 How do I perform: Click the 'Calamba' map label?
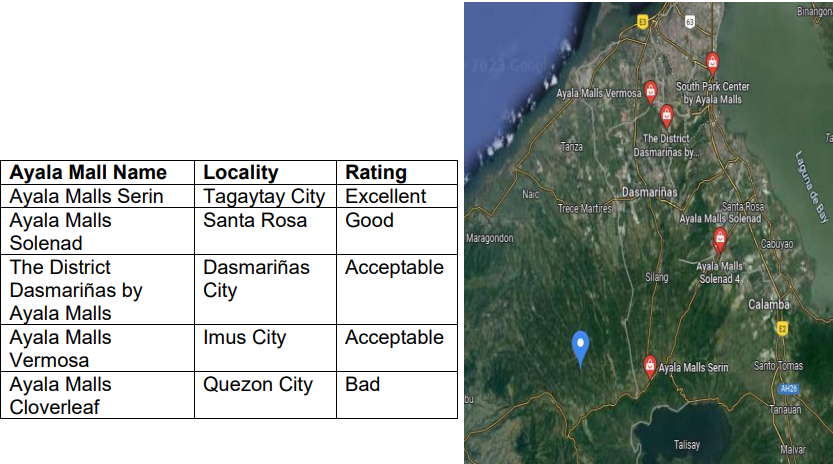click(769, 305)
